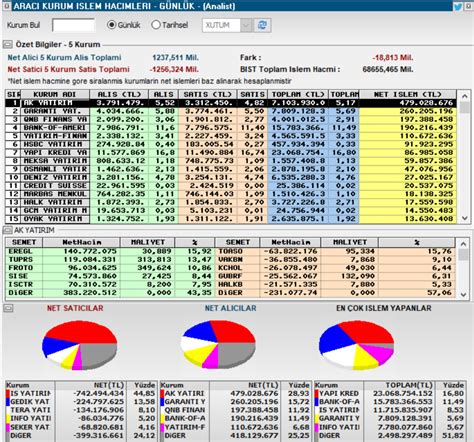
Task: Click ISCTR in the bought stocks list
Action: (x=21, y=285)
